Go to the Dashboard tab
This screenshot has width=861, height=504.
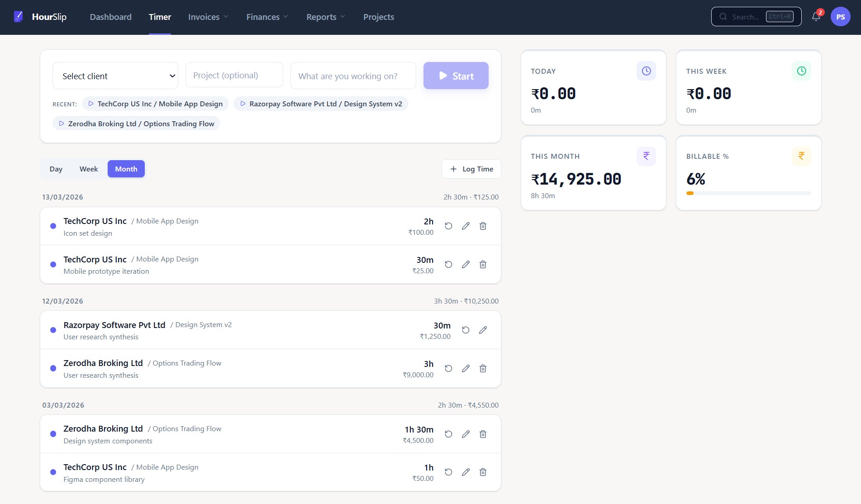click(x=110, y=17)
